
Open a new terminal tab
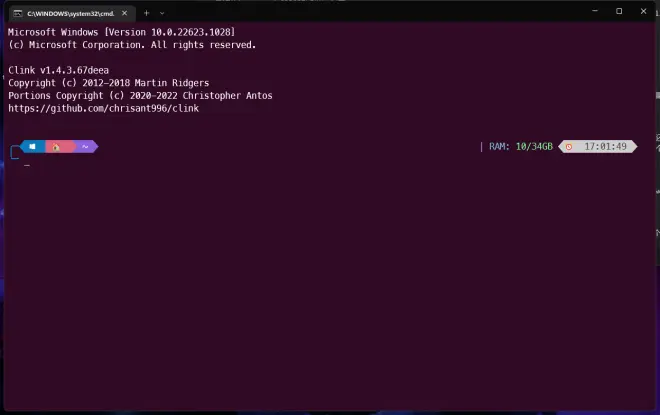coord(146,13)
